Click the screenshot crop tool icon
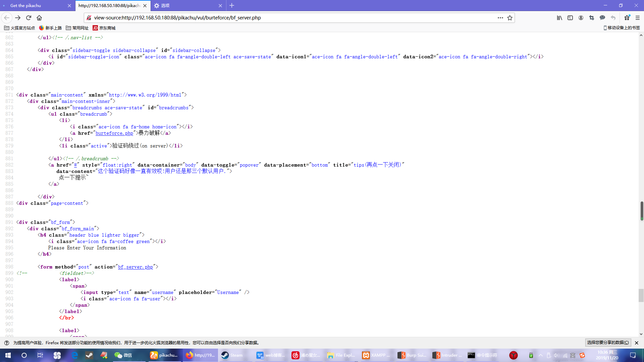The image size is (644, 362). coord(592,18)
